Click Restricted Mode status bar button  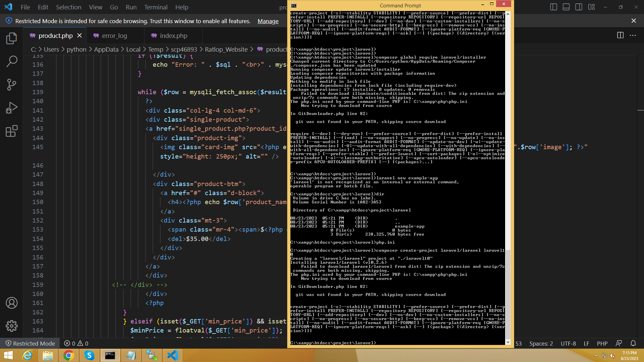(30, 344)
